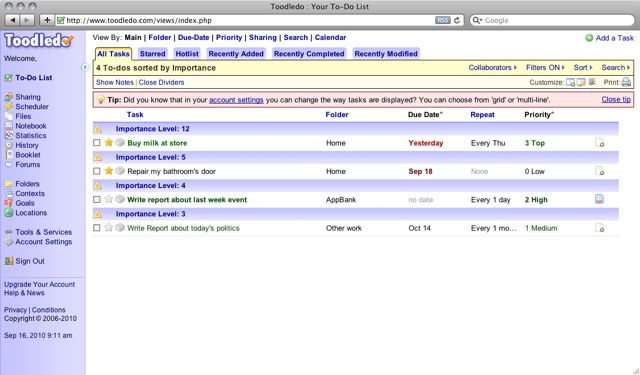Click the cube icon beside Repair my bathroom's door
640x375 pixels.
[x=120, y=171]
